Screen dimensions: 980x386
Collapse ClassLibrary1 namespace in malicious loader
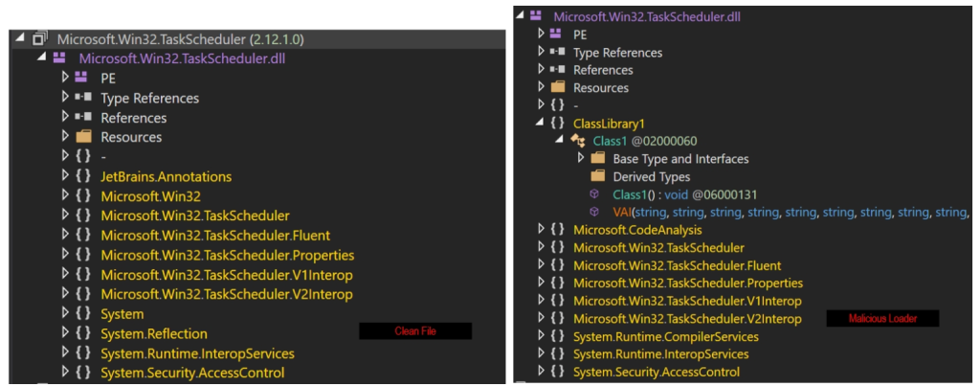(x=540, y=124)
